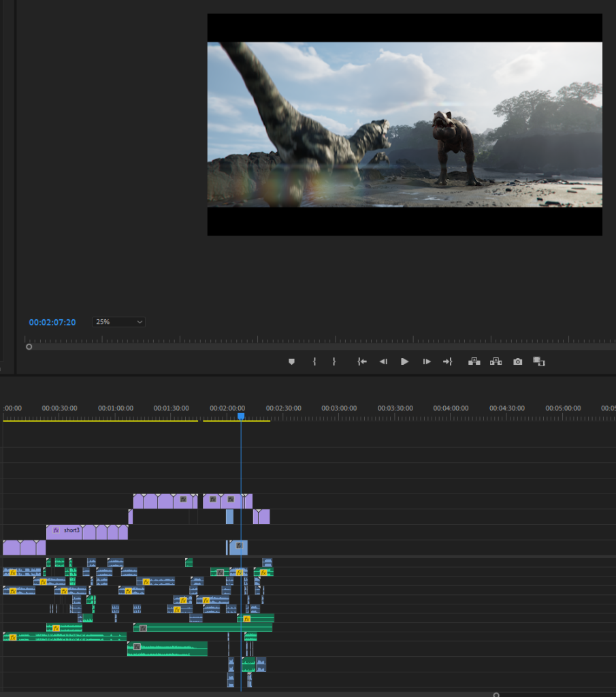
Task: Click the timeline ruler at 00:05:00:00
Action: tap(563, 408)
